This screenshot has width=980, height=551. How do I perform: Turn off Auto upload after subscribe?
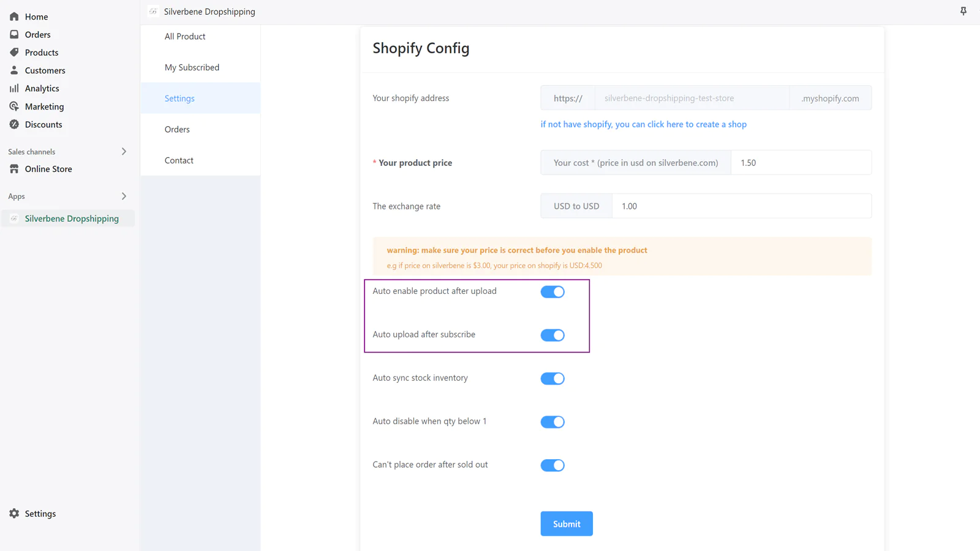click(x=552, y=335)
